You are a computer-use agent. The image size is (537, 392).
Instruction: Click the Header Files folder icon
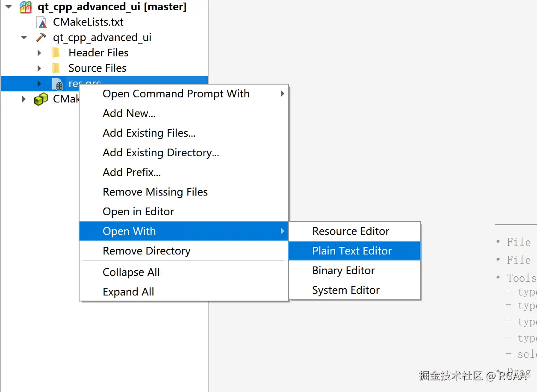coord(56,53)
